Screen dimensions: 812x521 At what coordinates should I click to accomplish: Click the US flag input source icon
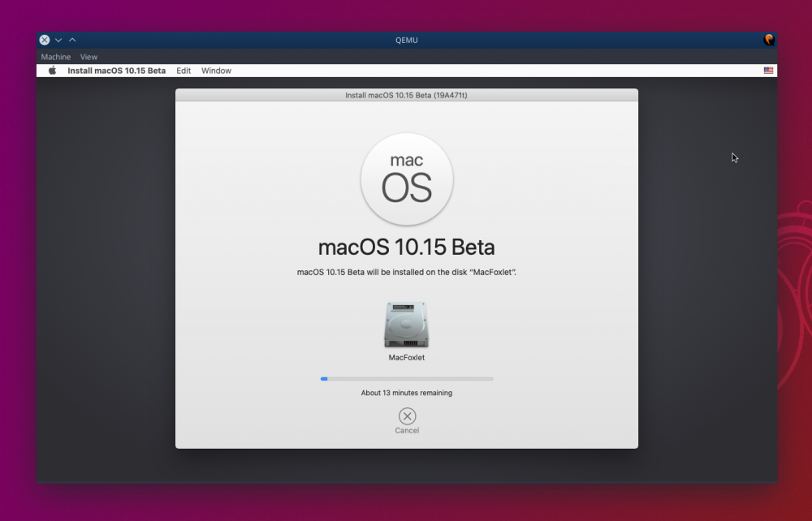768,71
